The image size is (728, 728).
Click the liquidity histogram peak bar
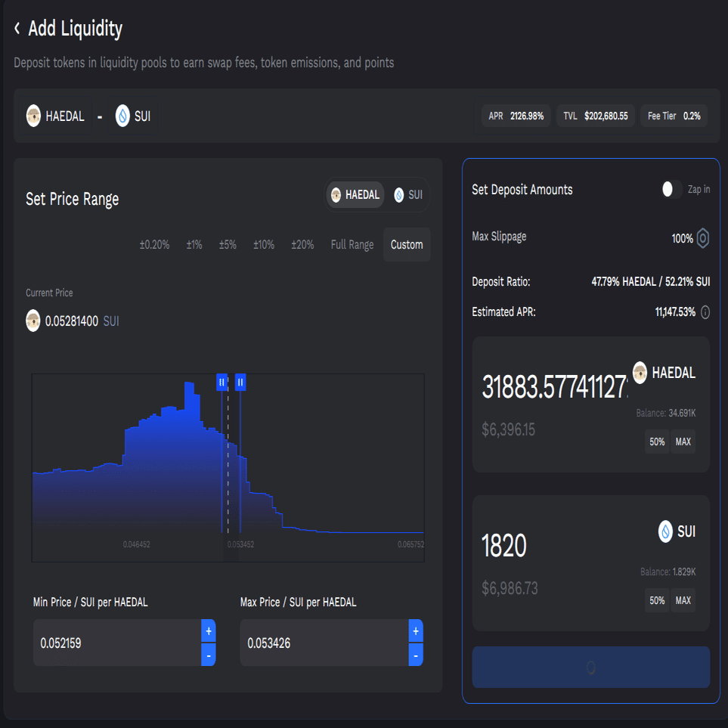(189, 457)
